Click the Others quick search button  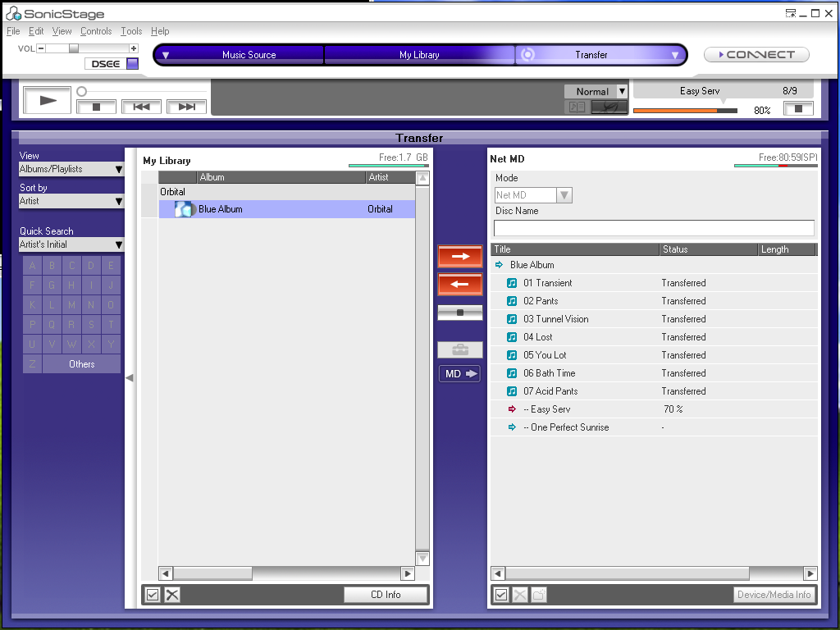click(x=81, y=363)
